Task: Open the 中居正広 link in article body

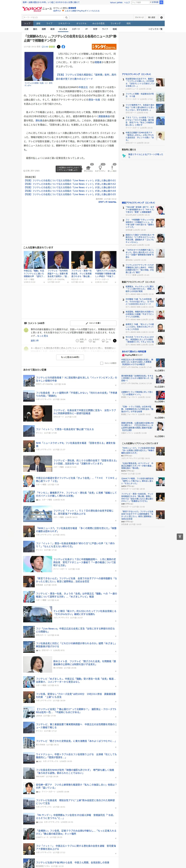Action: click(x=84, y=87)
